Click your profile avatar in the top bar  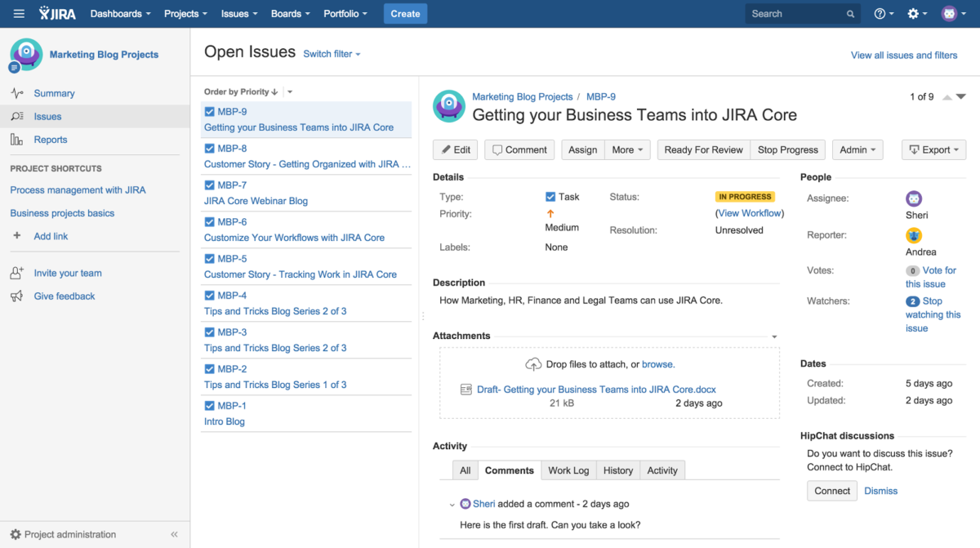click(947, 13)
